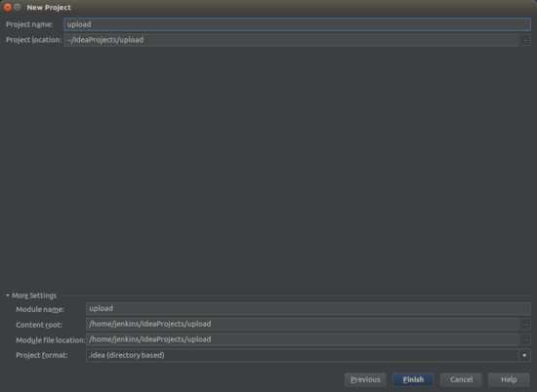Click browse button beside Content root
Viewport: 537px width, 392px height.
click(525, 324)
